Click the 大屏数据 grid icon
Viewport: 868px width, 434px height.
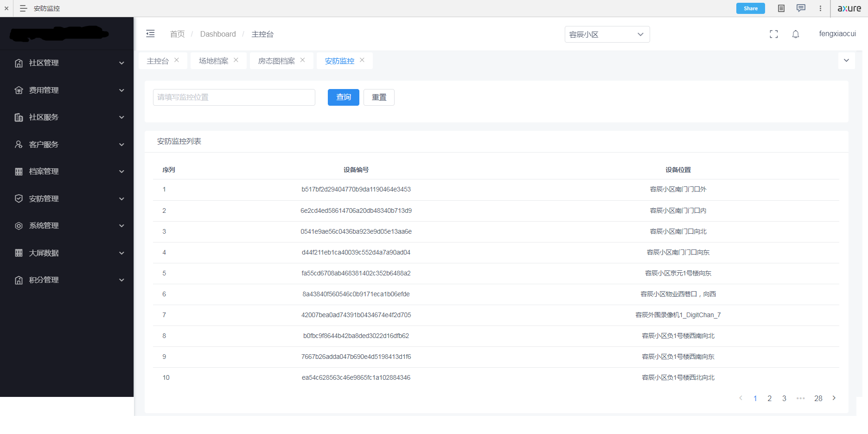click(x=19, y=253)
